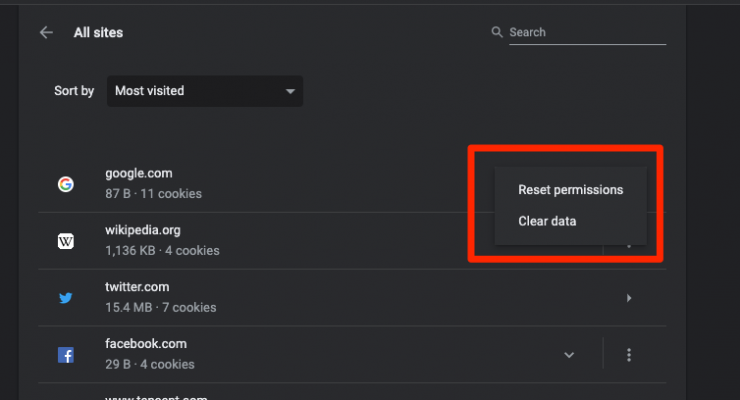Focus the Search sites input field

586,32
